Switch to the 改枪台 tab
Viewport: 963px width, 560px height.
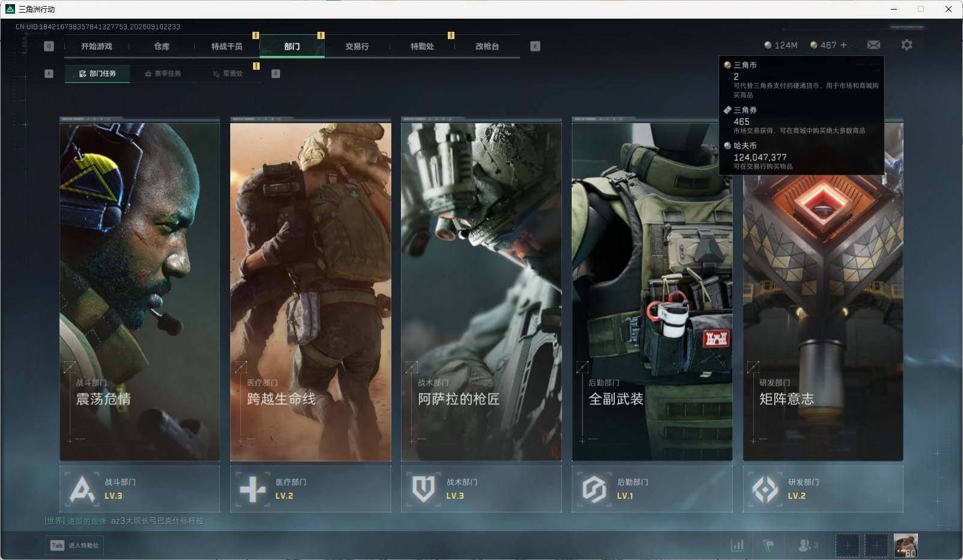tap(487, 46)
